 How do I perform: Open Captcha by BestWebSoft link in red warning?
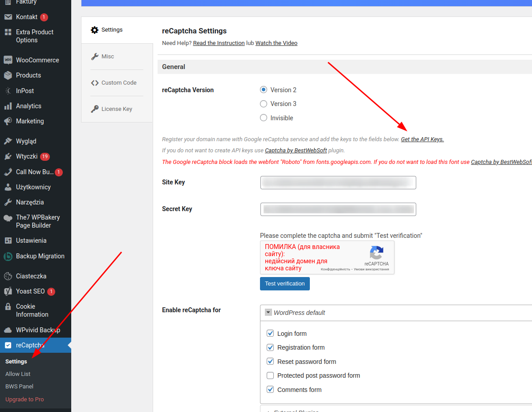coord(501,162)
